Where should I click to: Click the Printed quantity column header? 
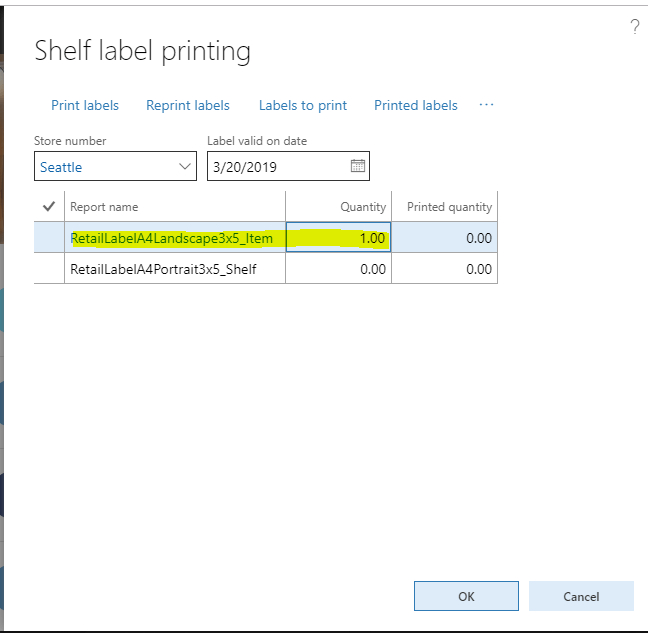tap(449, 207)
